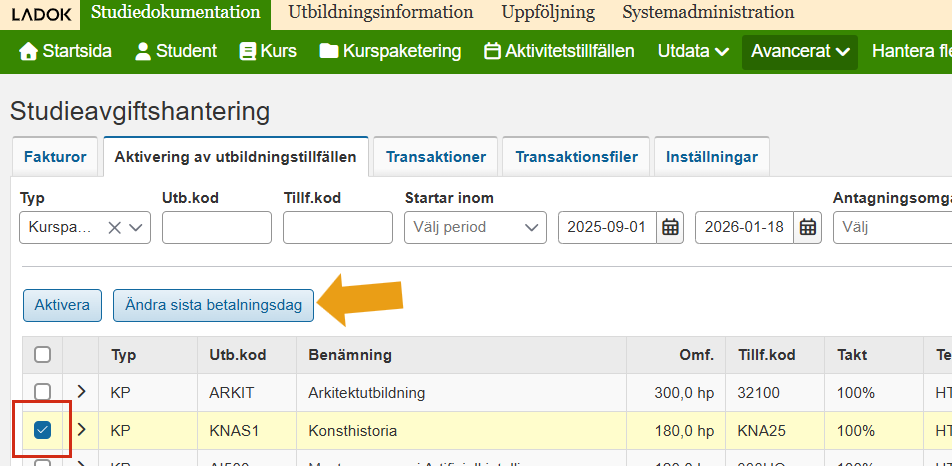Open the Inställningar tab
Screen dimensions: 952x467
coord(712,157)
